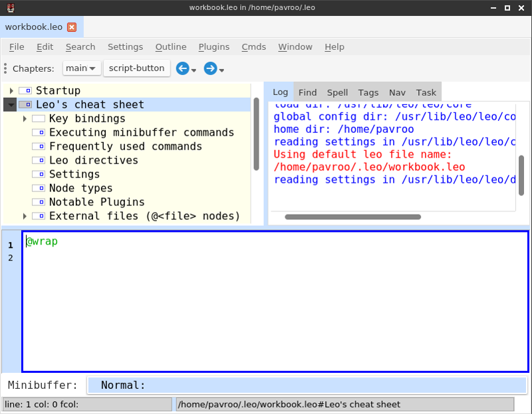Open the Search menu
The height and width of the screenshot is (414, 532).
(80, 47)
